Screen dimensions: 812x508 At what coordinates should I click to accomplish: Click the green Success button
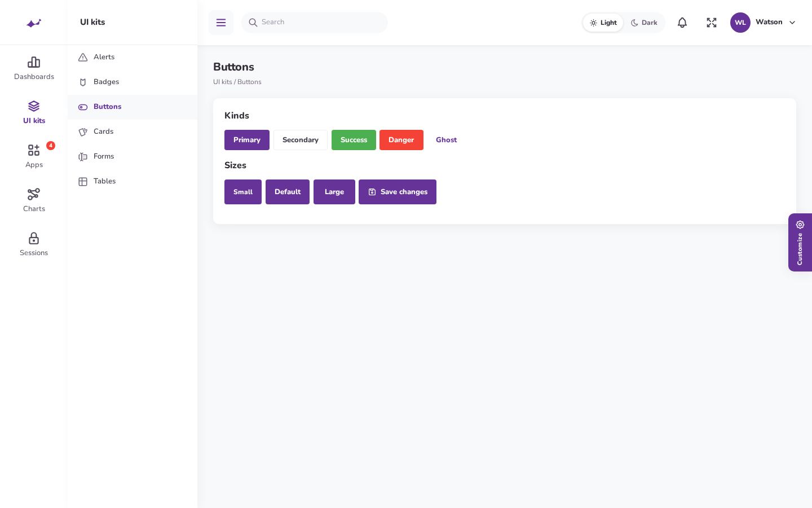(x=354, y=140)
